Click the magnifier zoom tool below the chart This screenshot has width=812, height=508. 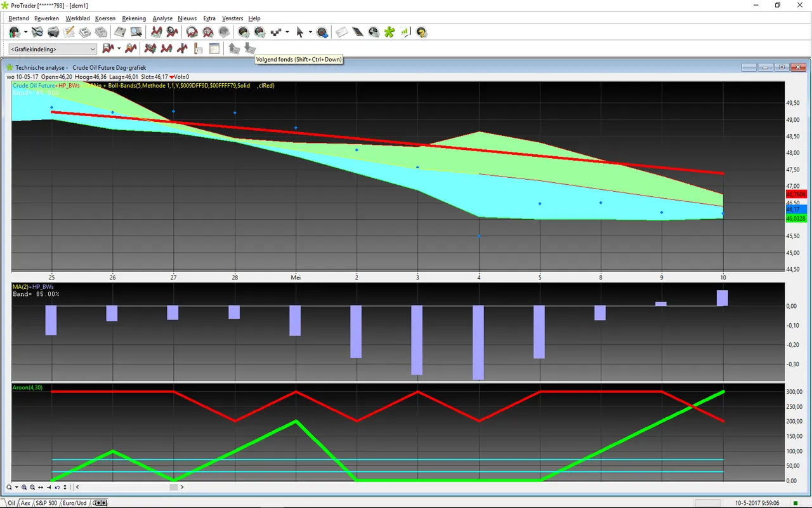[x=9, y=487]
